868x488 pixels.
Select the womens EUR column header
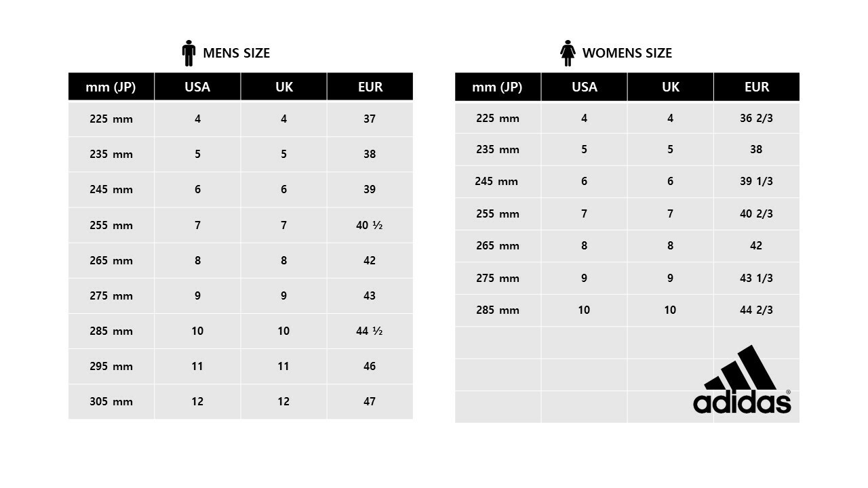click(x=756, y=87)
